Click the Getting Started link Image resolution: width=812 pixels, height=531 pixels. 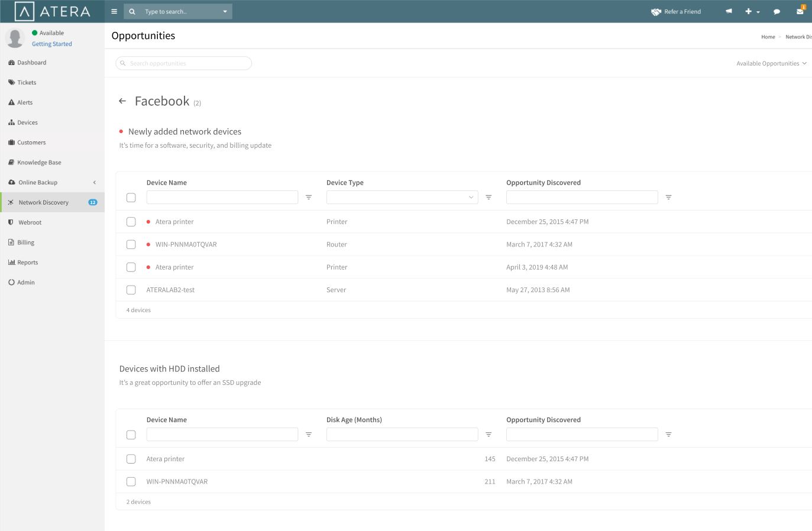coord(52,44)
